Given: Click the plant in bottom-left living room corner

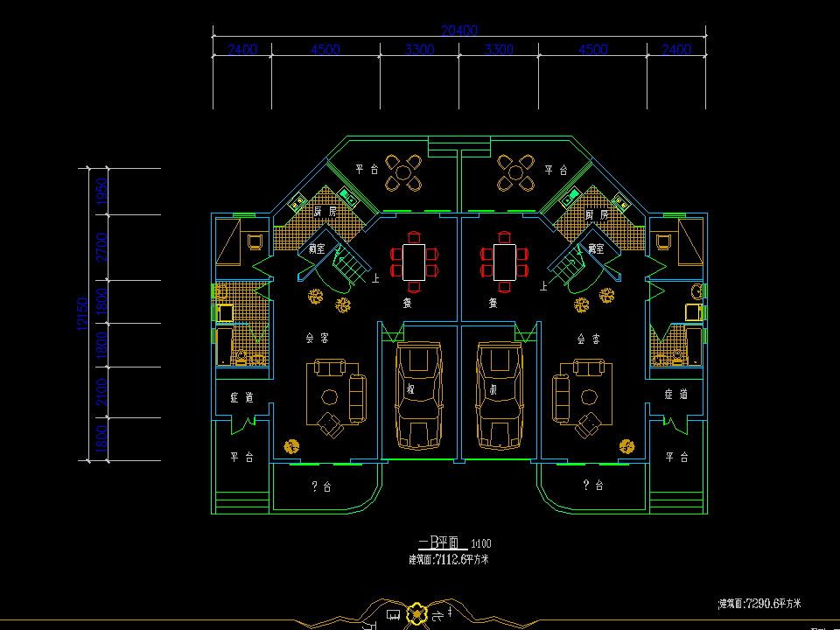Looking at the screenshot, I should (x=291, y=446).
